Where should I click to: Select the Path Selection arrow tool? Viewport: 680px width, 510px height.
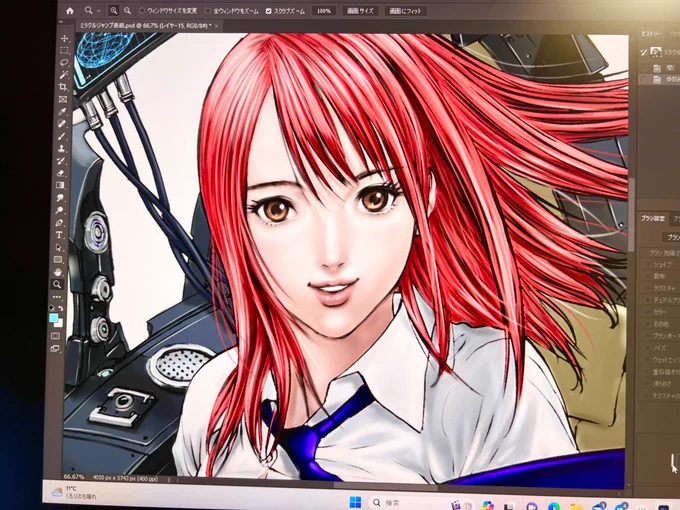point(59,247)
